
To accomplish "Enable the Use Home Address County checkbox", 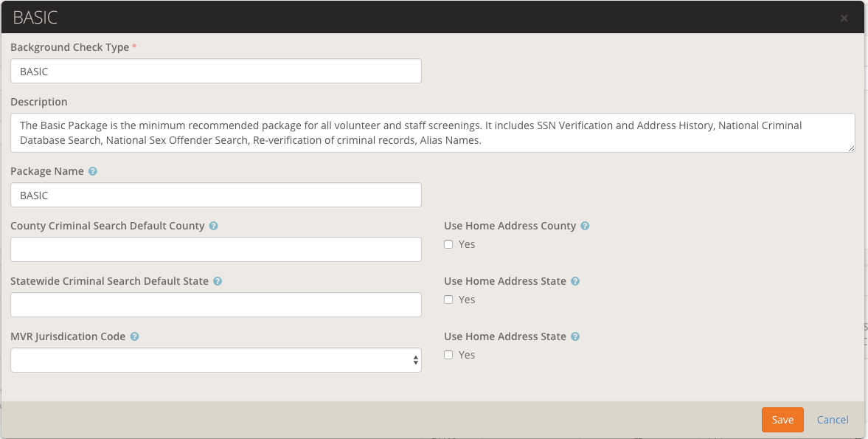I will [448, 244].
